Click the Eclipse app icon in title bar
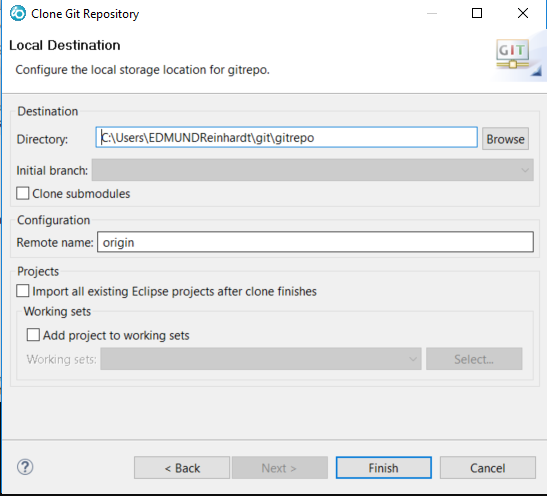Viewport: 547px width, 496px height. (x=17, y=14)
